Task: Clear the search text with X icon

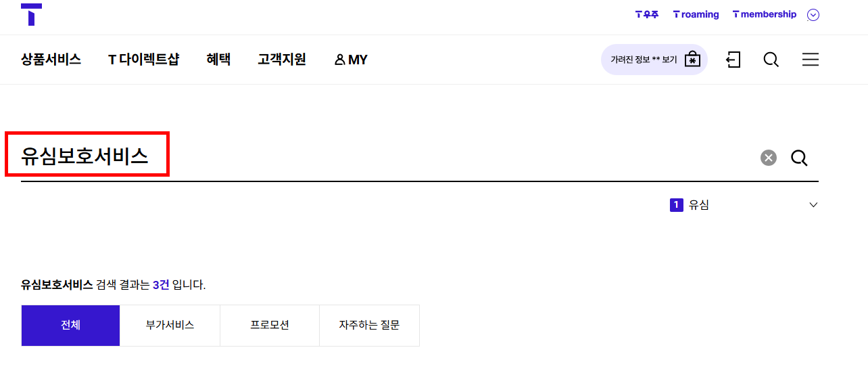Action: point(769,158)
